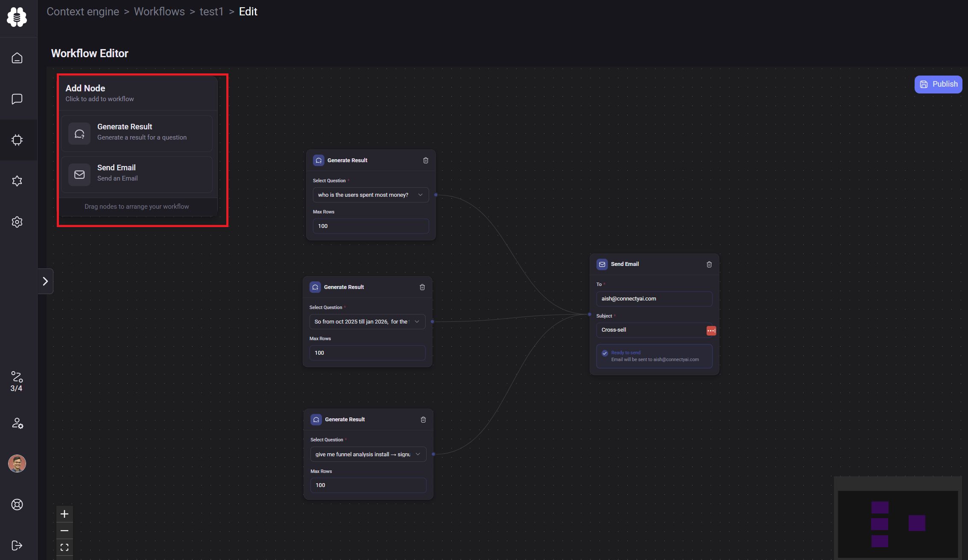Delete the Send Email node
Viewport: 968px width, 560px height.
coord(709,265)
